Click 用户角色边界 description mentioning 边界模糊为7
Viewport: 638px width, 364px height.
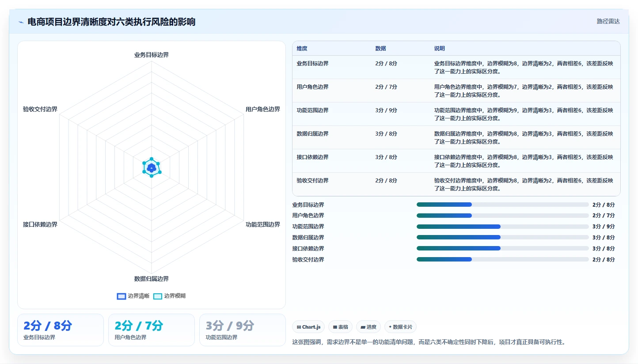524,91
